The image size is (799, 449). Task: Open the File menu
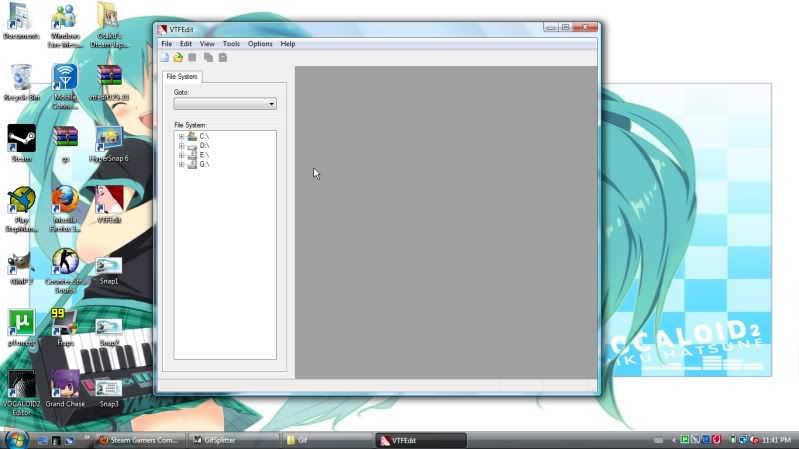click(167, 44)
